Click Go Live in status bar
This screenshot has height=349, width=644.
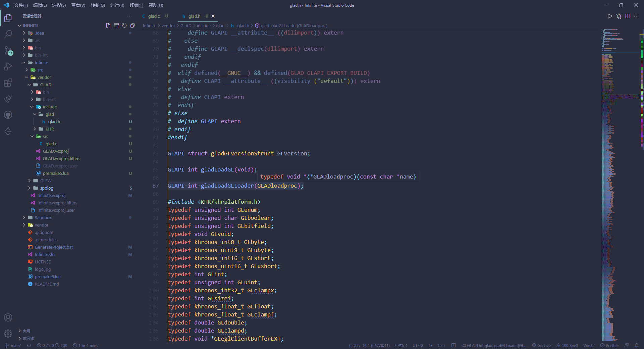[541, 345]
